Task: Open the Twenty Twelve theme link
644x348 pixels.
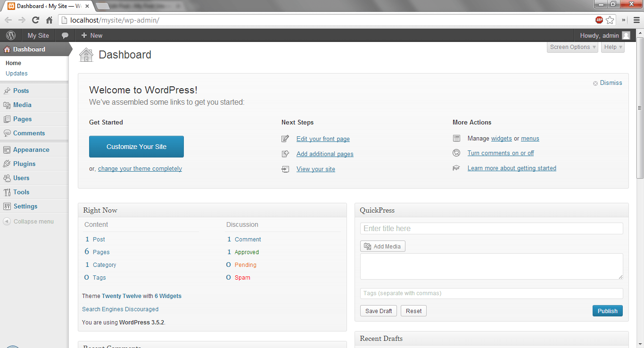Action: 122,296
